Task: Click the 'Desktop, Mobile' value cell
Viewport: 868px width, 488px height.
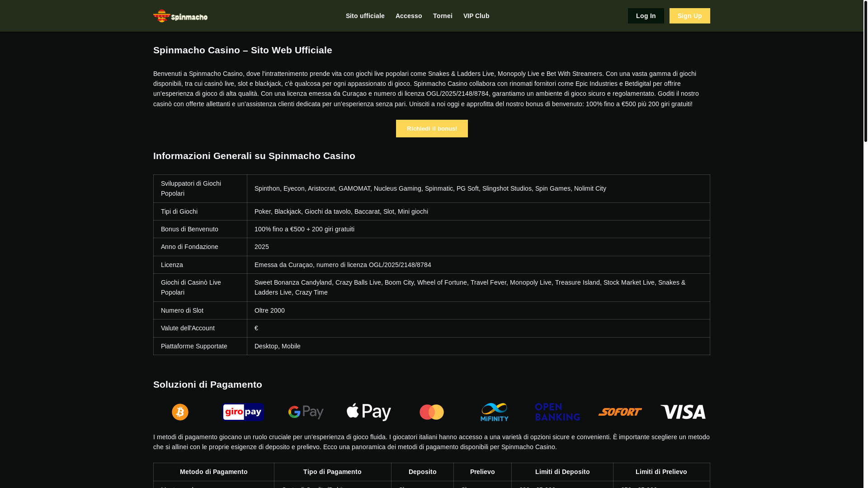Action: click(478, 346)
